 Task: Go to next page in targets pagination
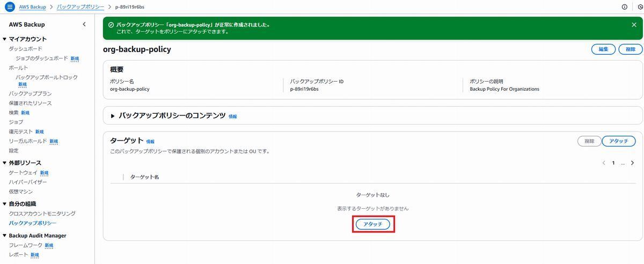632,163
